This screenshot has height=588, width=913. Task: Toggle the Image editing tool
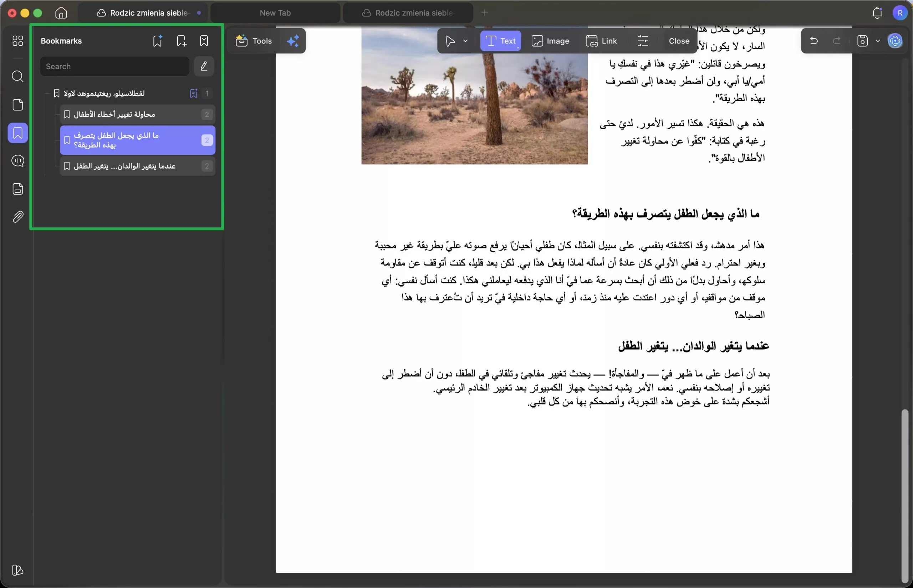click(x=550, y=41)
